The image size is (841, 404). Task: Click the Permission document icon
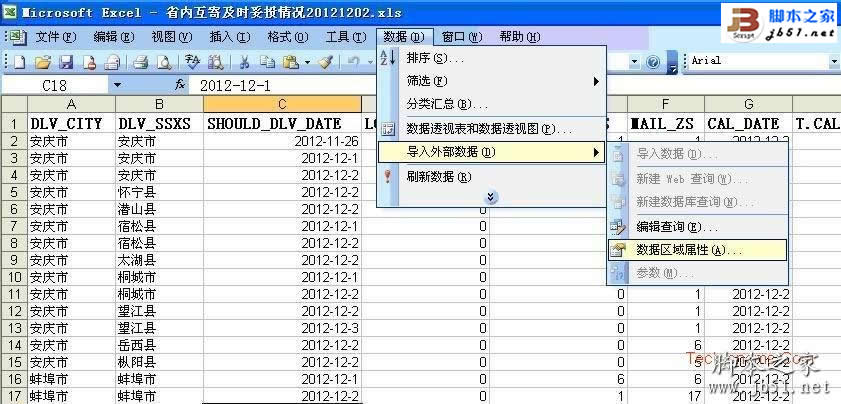(89, 62)
